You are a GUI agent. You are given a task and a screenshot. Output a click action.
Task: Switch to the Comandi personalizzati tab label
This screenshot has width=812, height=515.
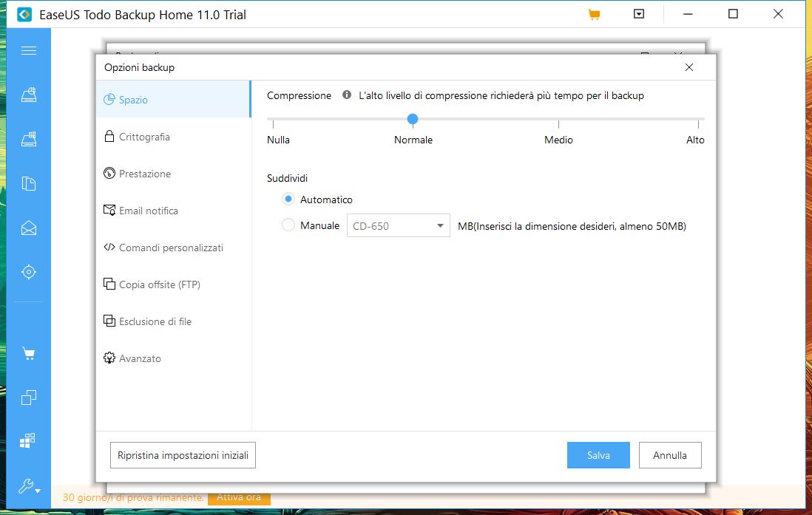coord(171,248)
